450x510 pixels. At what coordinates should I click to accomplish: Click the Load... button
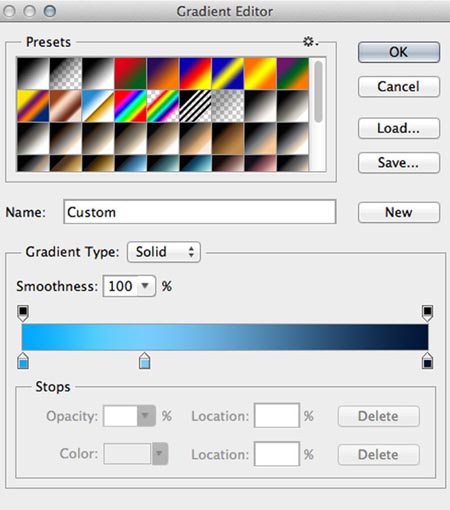click(x=399, y=128)
